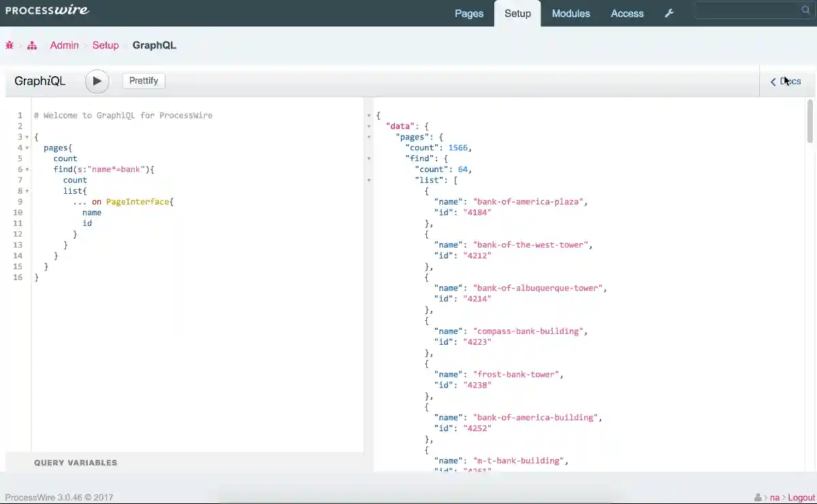Click the sitemap icon in the breadcrumb
Viewport: 817px width, 504px height.
tap(31, 45)
